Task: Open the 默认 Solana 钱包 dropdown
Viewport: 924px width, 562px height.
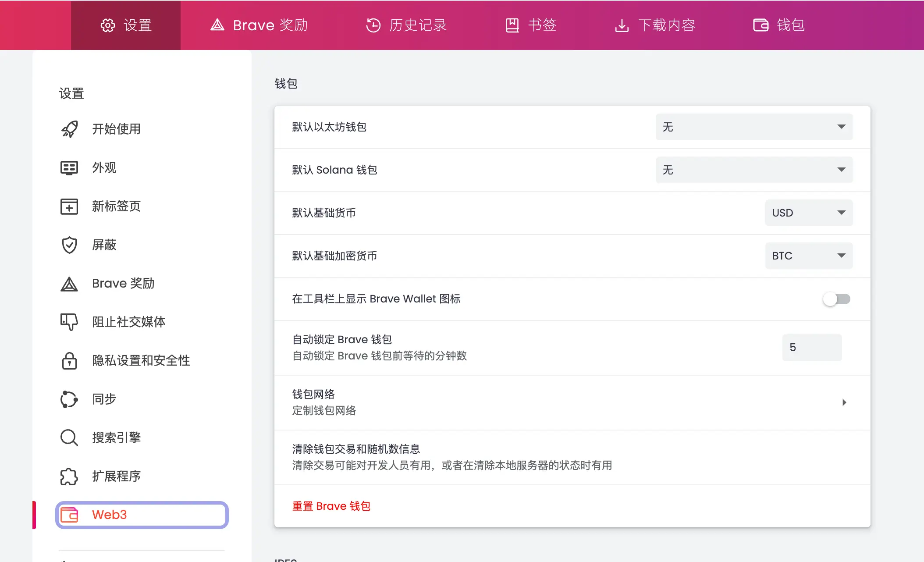Action: (754, 170)
